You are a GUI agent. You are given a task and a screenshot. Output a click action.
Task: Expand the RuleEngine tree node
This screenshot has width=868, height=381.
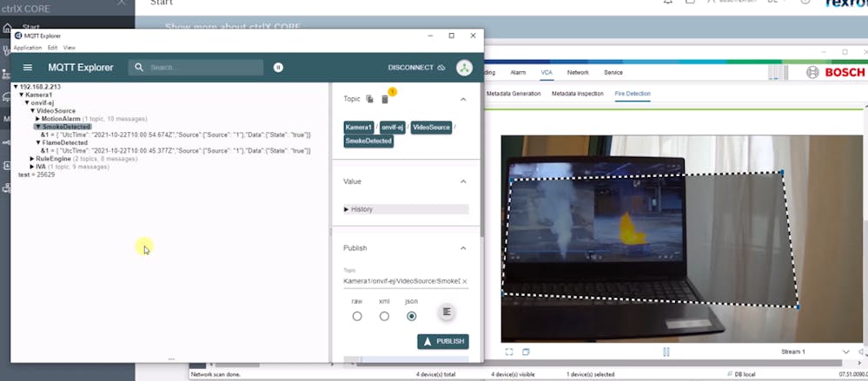[x=33, y=159]
